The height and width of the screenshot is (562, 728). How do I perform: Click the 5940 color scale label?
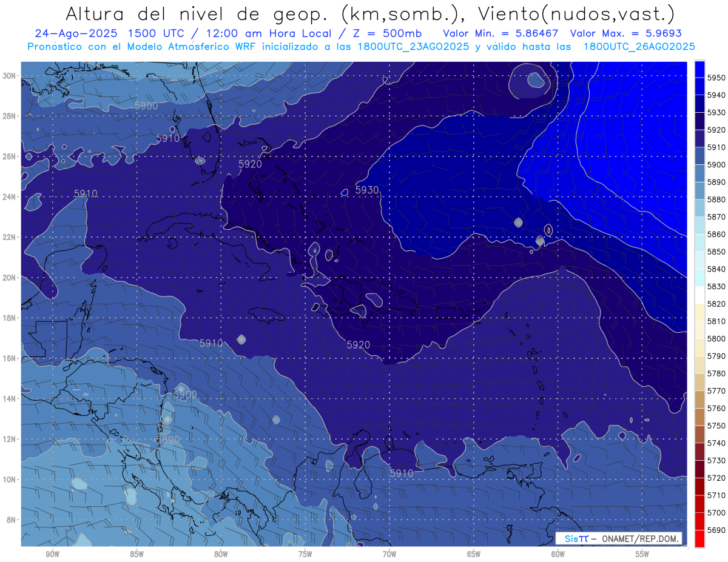pyautogui.click(x=716, y=95)
